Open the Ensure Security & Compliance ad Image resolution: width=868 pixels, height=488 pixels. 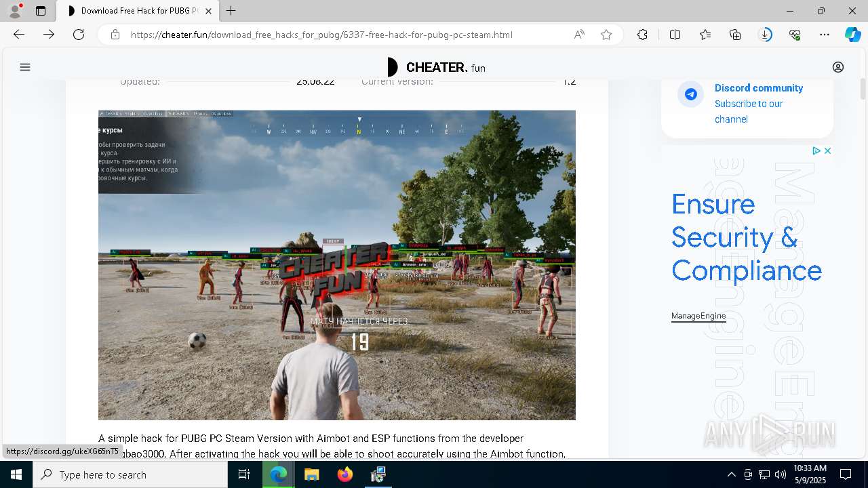click(747, 237)
